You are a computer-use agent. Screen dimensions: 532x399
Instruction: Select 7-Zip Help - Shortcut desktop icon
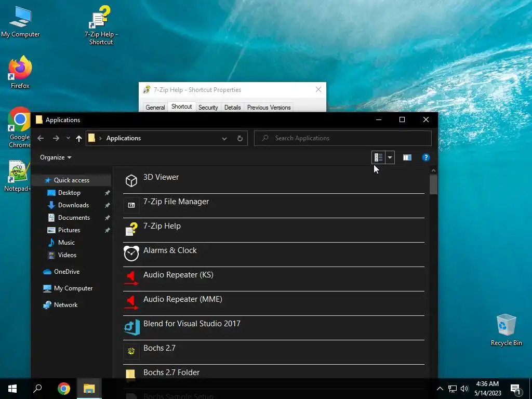(x=101, y=25)
